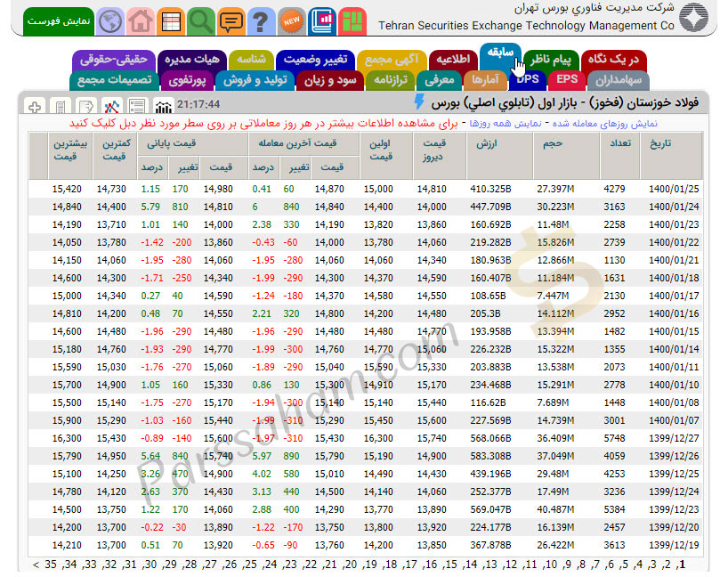Viewport: 728px width, 577px height.
Task: Open the تغییر وضعیت tab
Action: [316, 60]
